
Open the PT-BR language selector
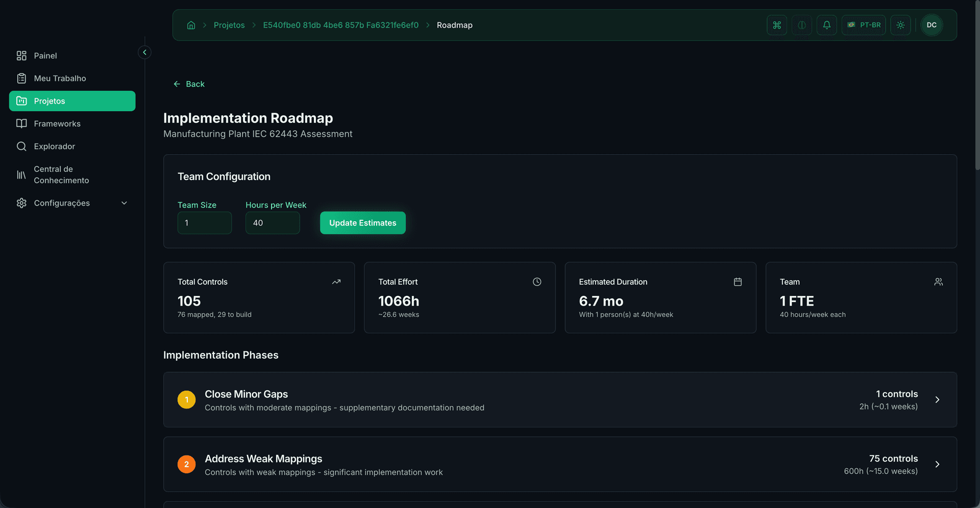pyautogui.click(x=864, y=25)
